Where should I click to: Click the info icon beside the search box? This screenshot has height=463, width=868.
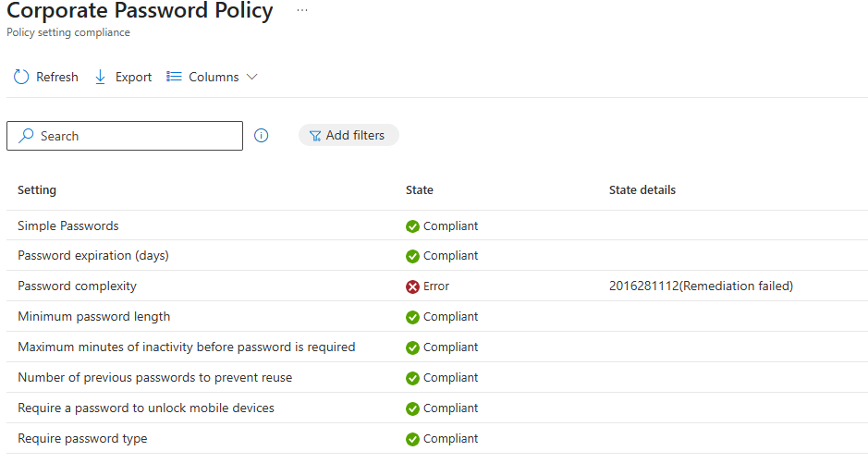[x=262, y=136]
